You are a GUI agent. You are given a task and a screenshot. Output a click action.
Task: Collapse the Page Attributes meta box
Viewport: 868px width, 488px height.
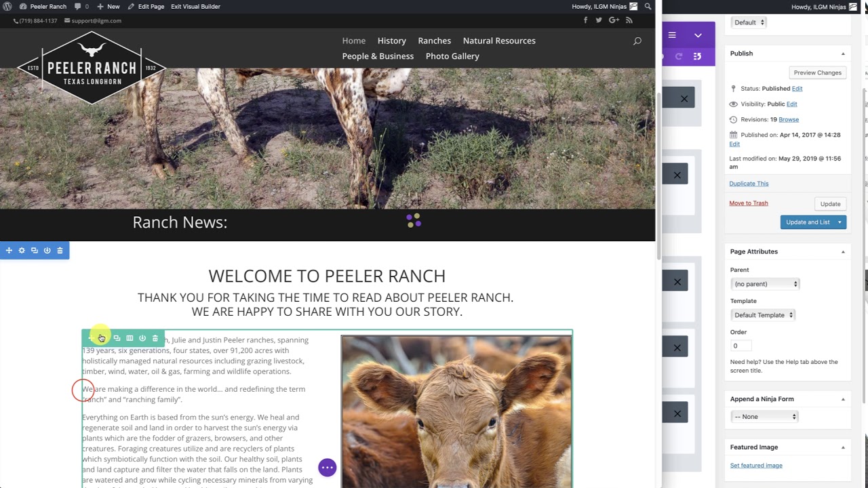pos(843,251)
